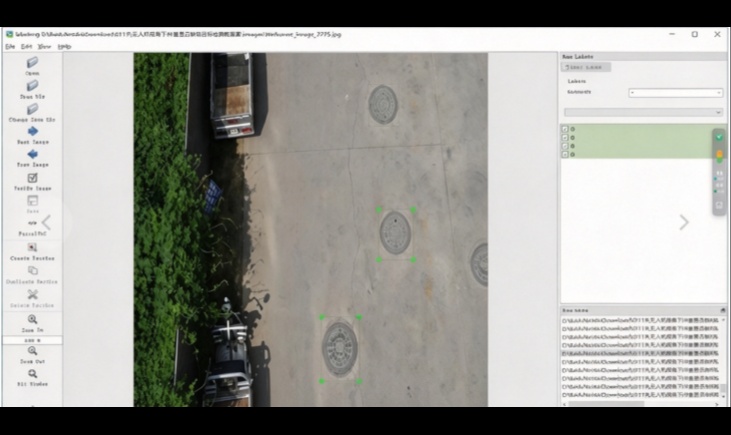Click the Open Dir folder icon
Viewport: 731px width, 435px height.
32,85
